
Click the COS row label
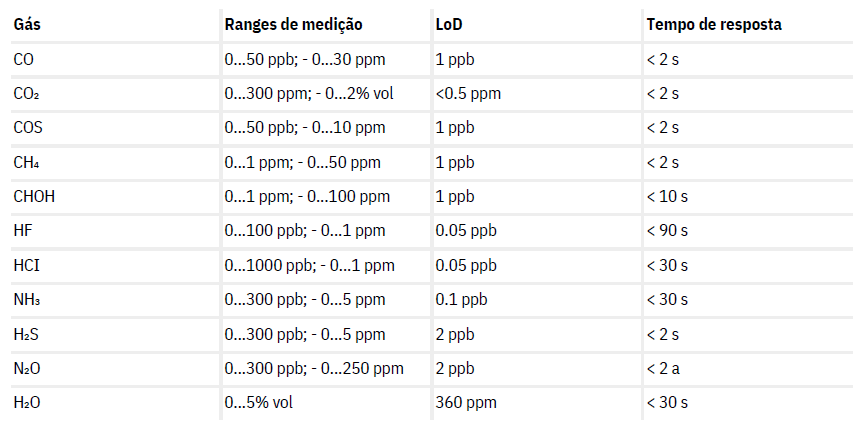coord(28,127)
